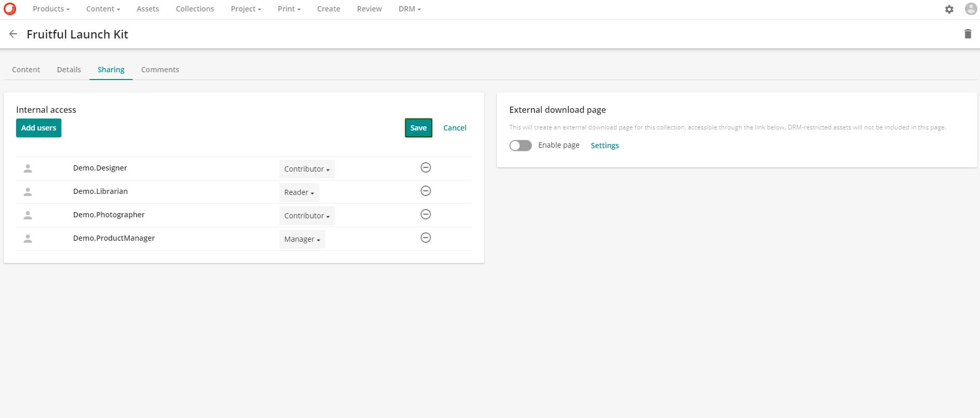980x418 pixels.
Task: Open the settings gear icon
Action: [949, 9]
